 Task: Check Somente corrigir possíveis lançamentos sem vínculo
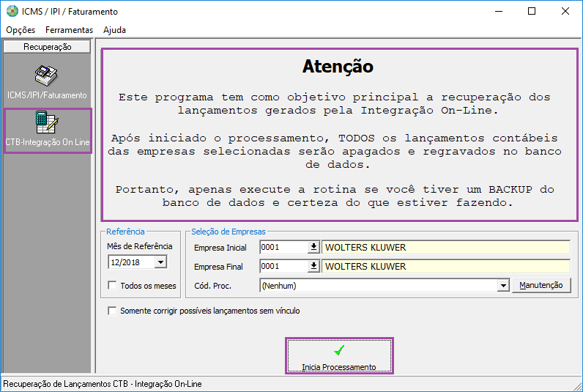coord(112,311)
